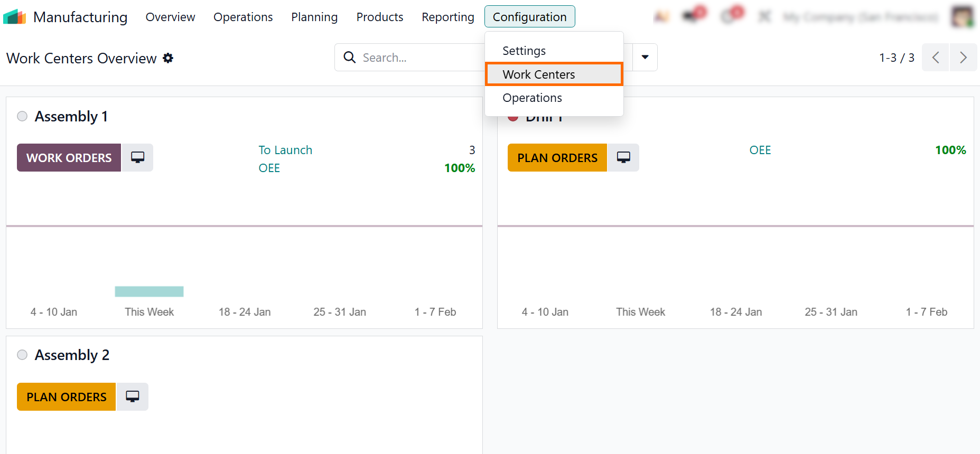The width and height of the screenshot is (980, 454).
Task: Click the This Week bar in Assembly 1 chart
Action: point(149,291)
